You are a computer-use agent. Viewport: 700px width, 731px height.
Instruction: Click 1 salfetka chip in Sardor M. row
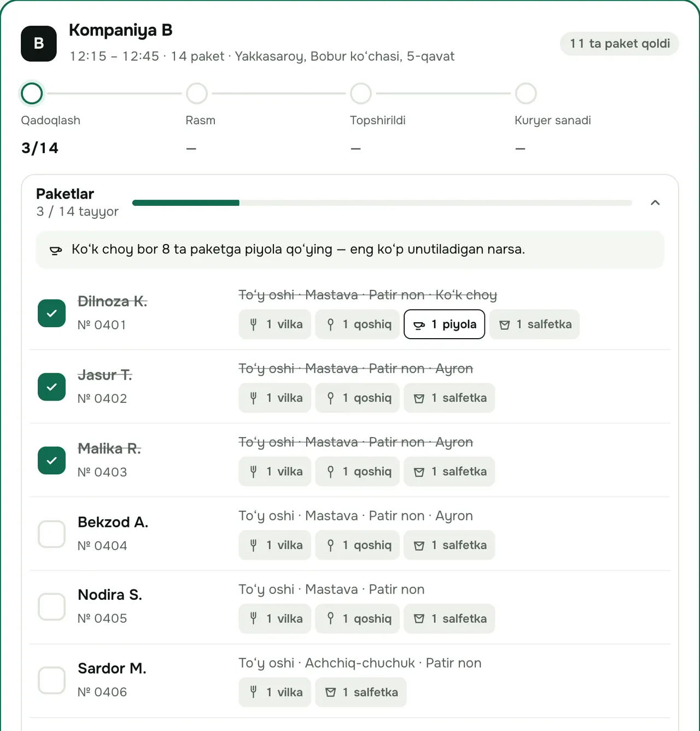click(361, 692)
